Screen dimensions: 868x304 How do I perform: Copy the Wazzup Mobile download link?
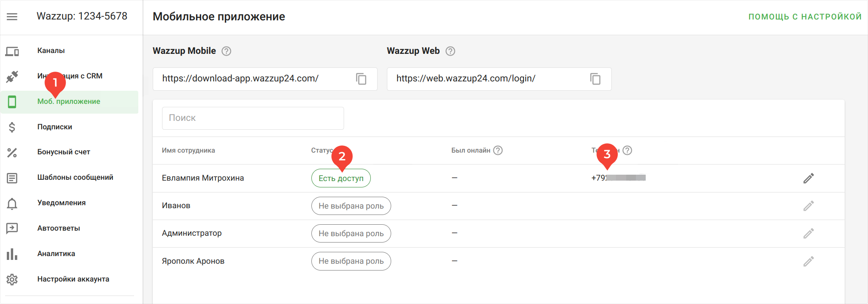pyautogui.click(x=361, y=79)
